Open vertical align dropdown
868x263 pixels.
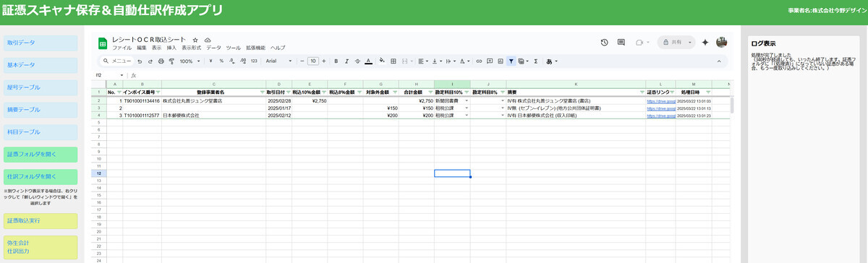(x=437, y=61)
